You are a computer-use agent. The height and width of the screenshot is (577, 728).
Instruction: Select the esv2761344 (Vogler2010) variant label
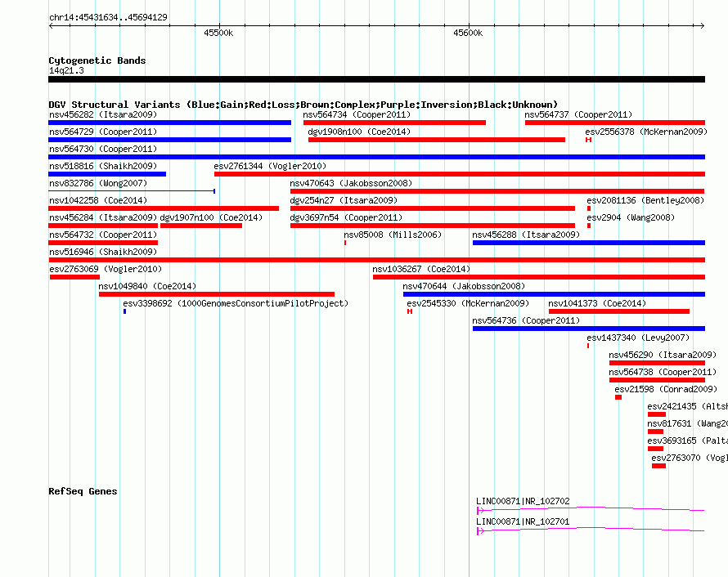click(270, 166)
